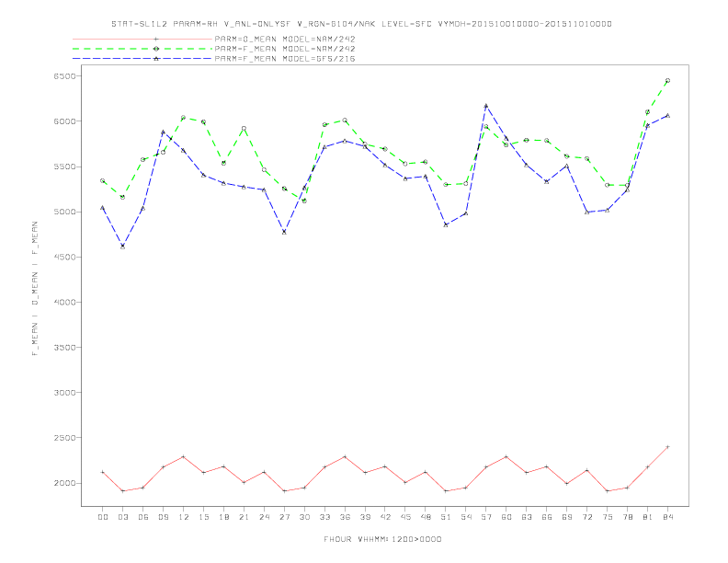The height and width of the screenshot is (563, 728).
Task: Click x-axis forecast hour label 30
Action: [x=304, y=517]
